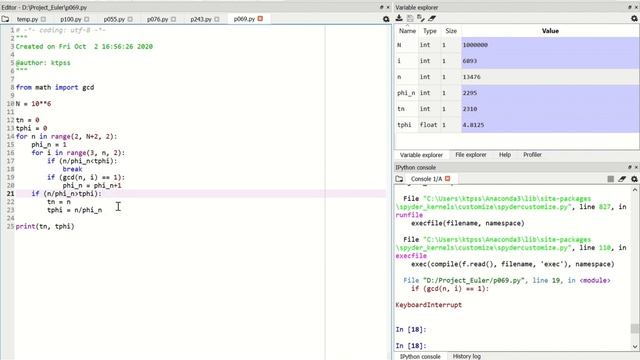Close the p243.py editor tab

point(217,19)
